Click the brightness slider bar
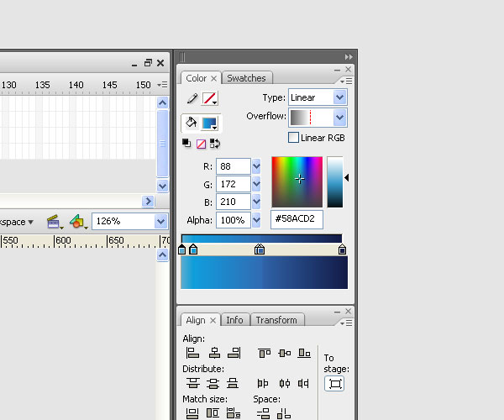The width and height of the screenshot is (504, 420). click(335, 182)
